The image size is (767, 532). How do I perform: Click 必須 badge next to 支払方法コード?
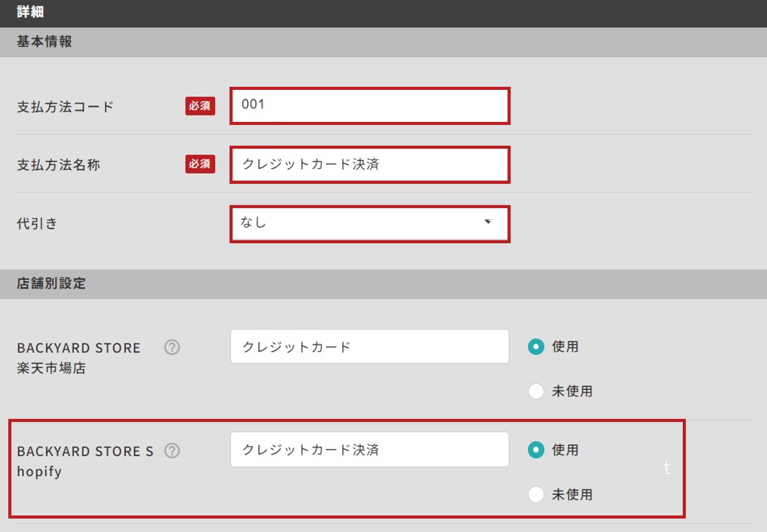201,106
